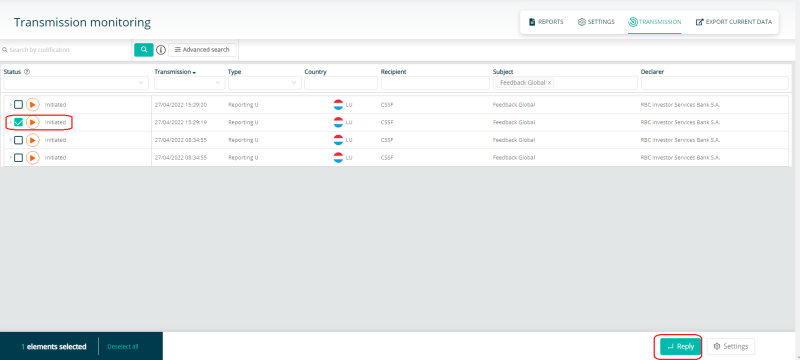The width and height of the screenshot is (800, 360).
Task: Click Luxembourg flag in 15:29:20 row
Action: [x=338, y=105]
